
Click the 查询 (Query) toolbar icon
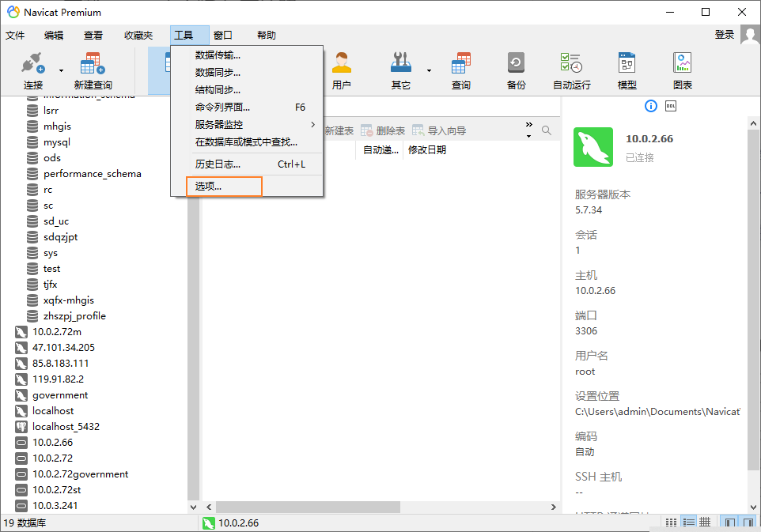pyautogui.click(x=460, y=70)
